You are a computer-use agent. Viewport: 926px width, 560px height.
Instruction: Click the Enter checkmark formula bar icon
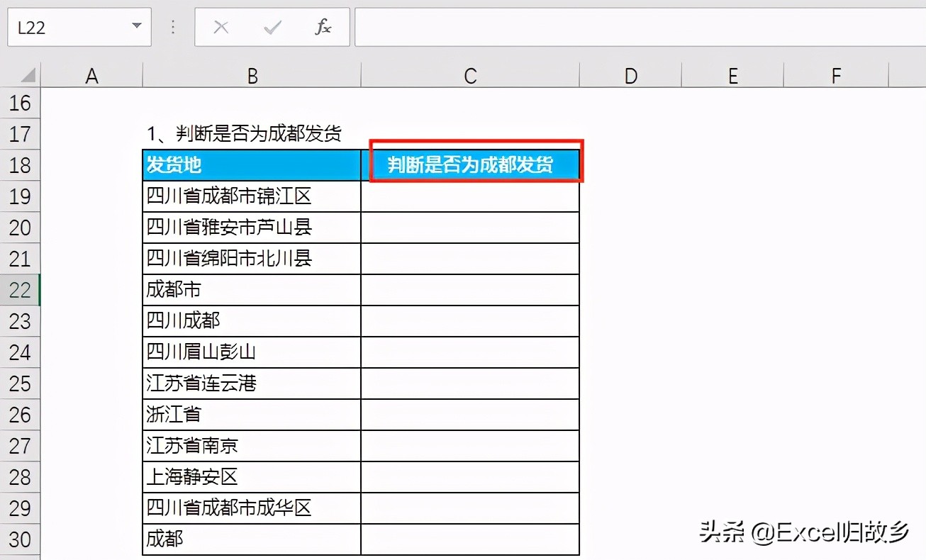(x=272, y=28)
